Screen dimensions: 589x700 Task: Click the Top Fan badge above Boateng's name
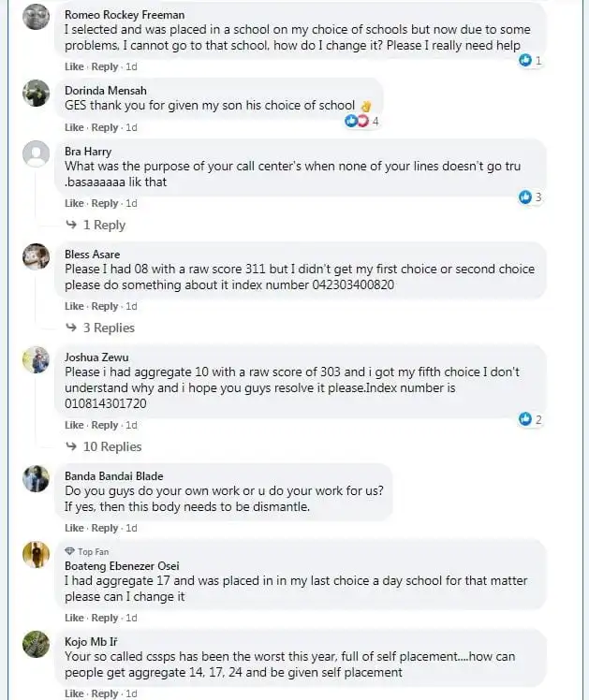tap(92, 551)
